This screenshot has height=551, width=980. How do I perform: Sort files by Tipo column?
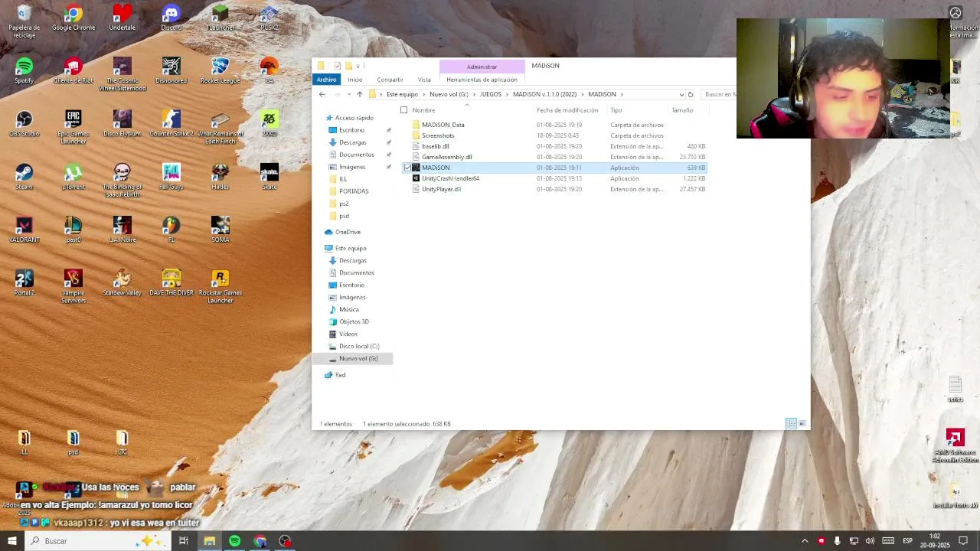(x=616, y=110)
